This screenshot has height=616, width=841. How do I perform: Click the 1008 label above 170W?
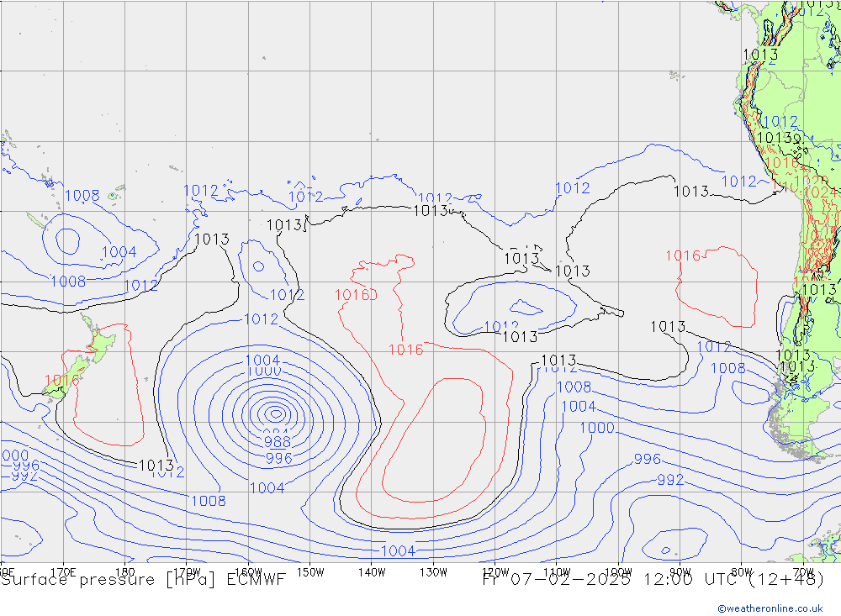208,501
